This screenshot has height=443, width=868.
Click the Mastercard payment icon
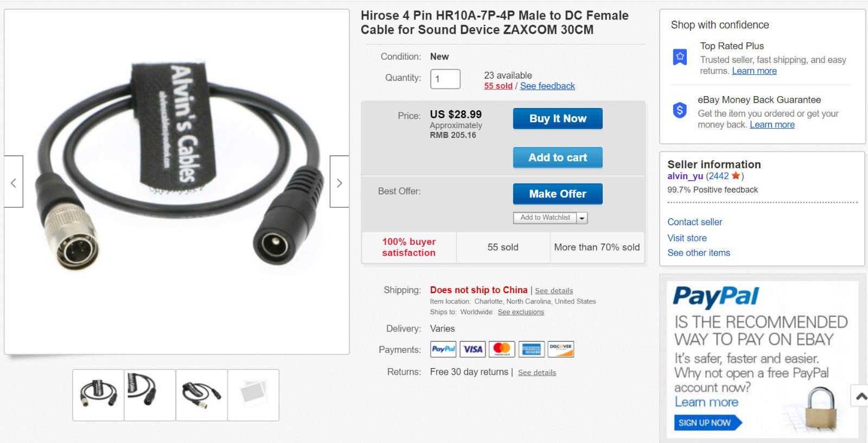[x=502, y=349]
